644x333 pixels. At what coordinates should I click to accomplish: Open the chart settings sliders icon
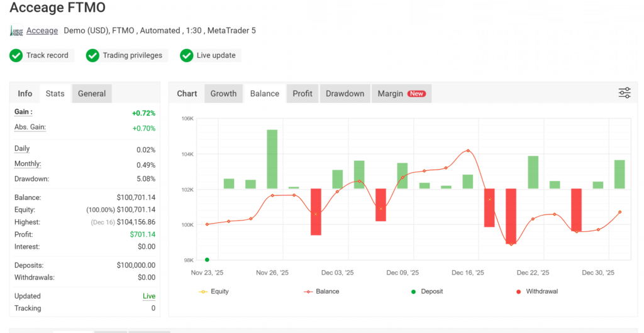point(624,93)
